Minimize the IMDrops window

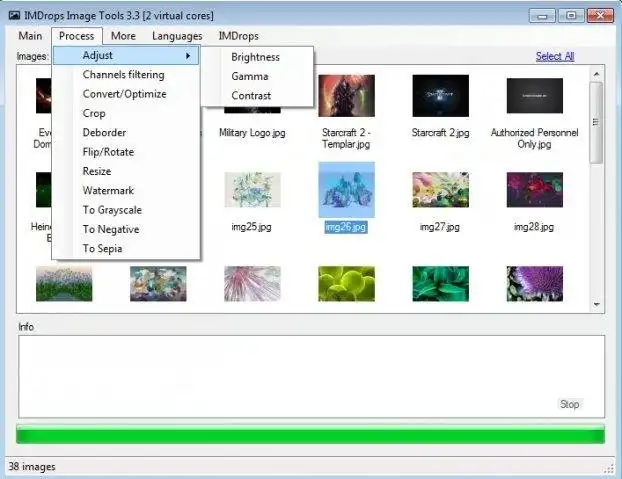(x=542, y=16)
